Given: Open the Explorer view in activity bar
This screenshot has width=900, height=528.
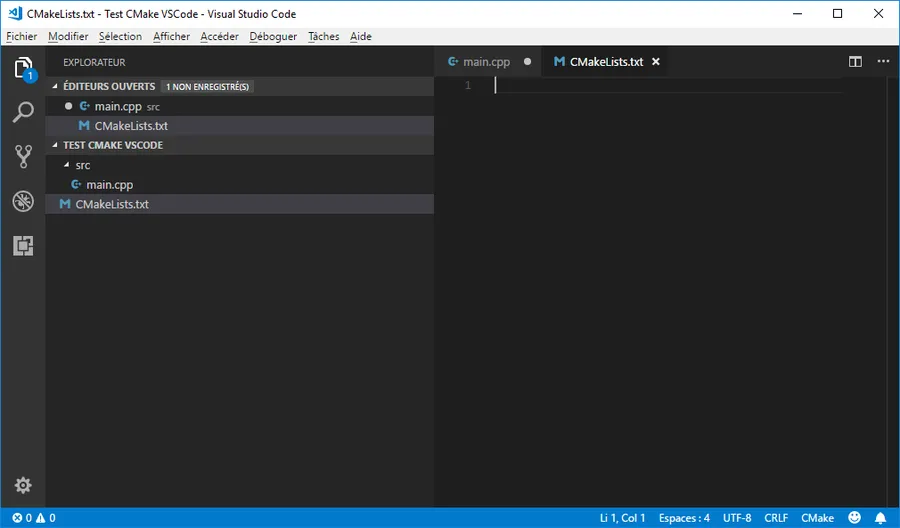Looking at the screenshot, I should pyautogui.click(x=23, y=68).
